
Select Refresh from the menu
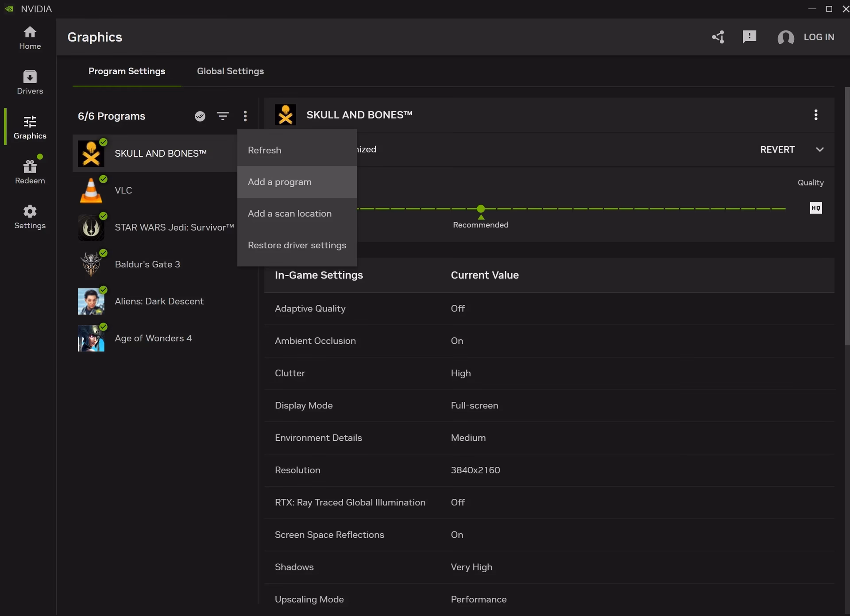tap(297, 150)
